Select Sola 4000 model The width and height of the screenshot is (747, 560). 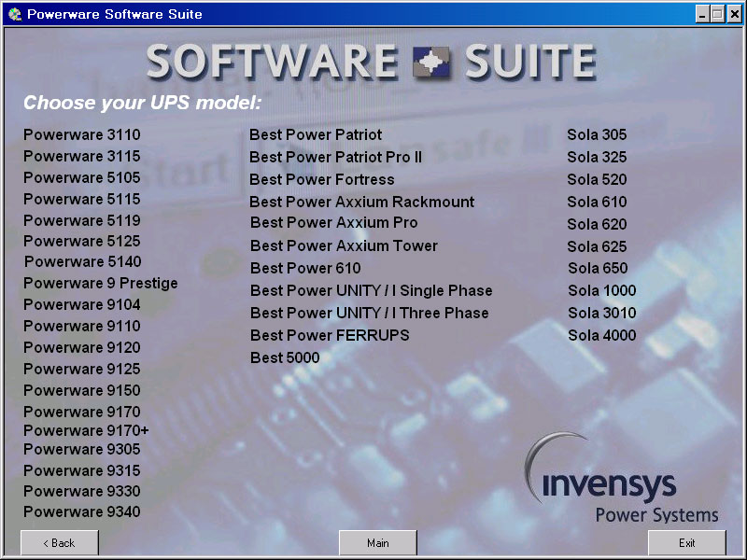[601, 335]
